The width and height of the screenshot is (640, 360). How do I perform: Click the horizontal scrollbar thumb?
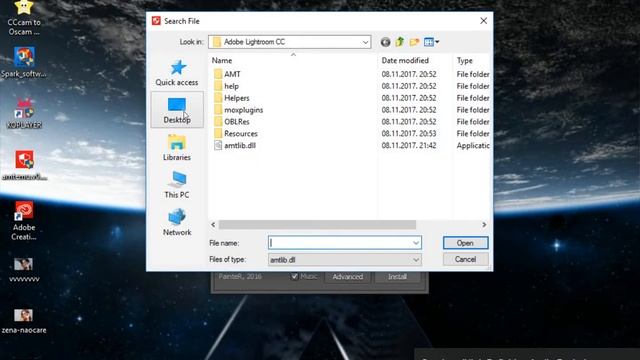tap(317, 225)
